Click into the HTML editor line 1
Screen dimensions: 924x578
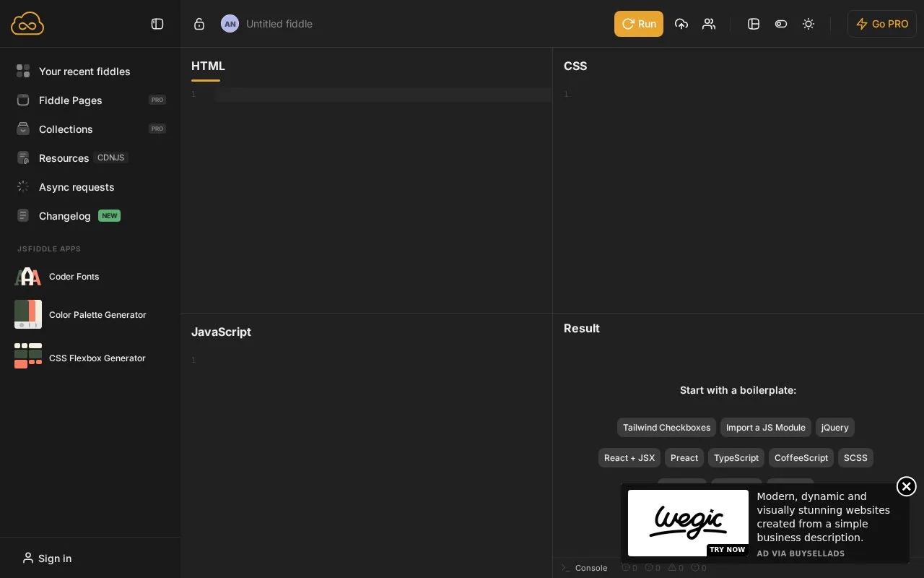click(383, 95)
